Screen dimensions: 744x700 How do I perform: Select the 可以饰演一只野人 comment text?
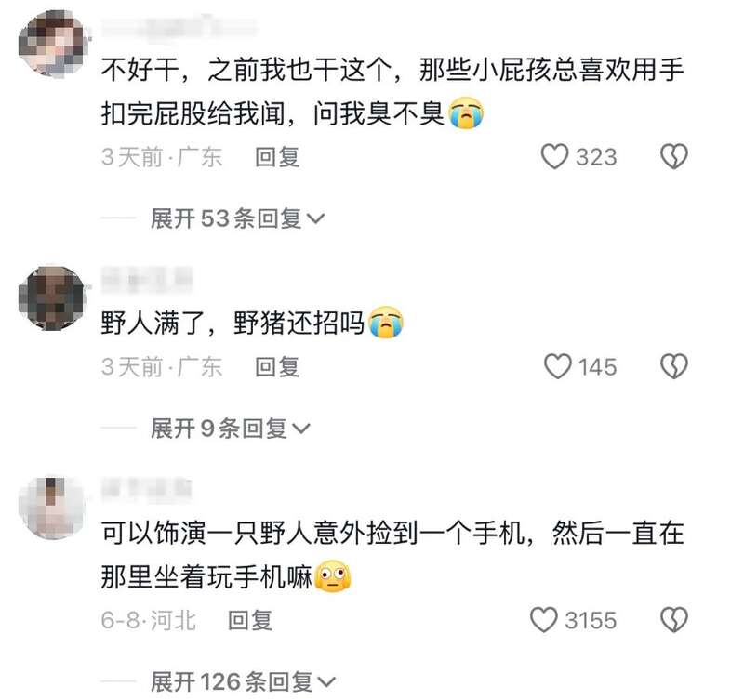(392, 555)
